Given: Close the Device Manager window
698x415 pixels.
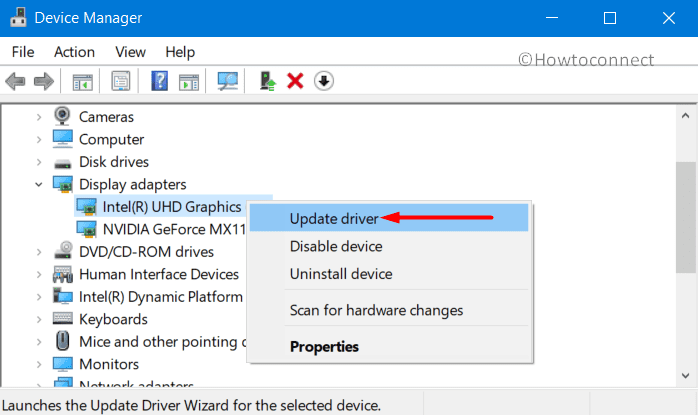Looking at the screenshot, I should [x=669, y=18].
